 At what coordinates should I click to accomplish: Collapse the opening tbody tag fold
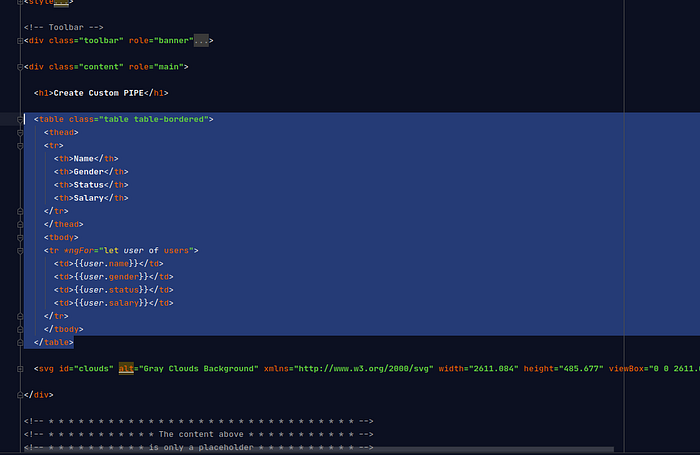coord(20,238)
